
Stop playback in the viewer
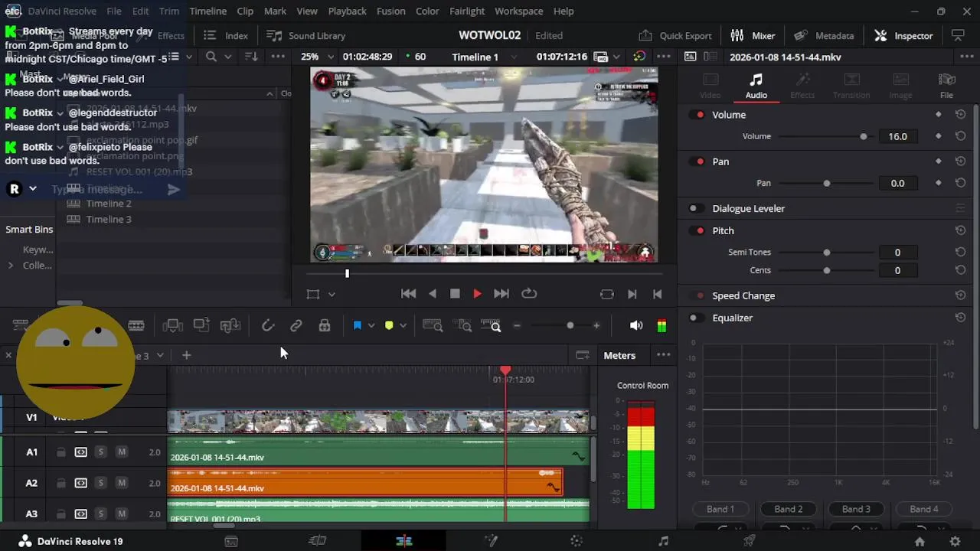point(455,294)
